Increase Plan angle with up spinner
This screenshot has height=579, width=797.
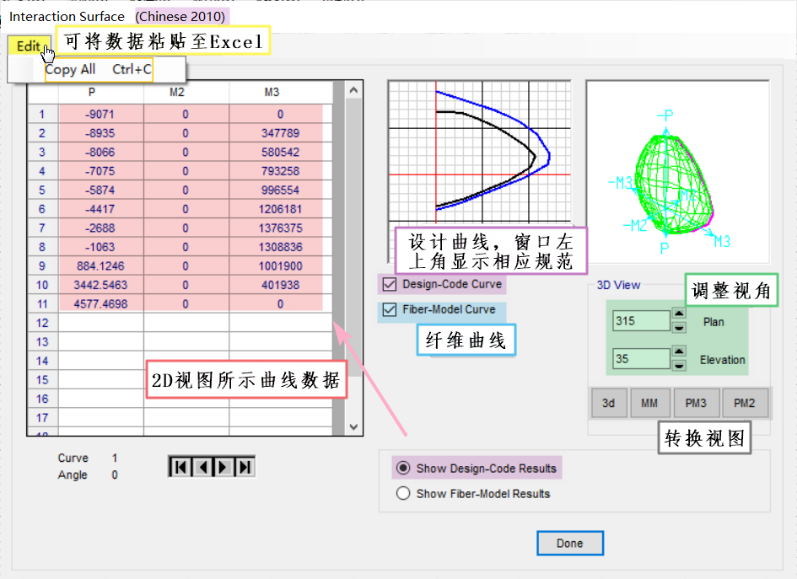679,315
